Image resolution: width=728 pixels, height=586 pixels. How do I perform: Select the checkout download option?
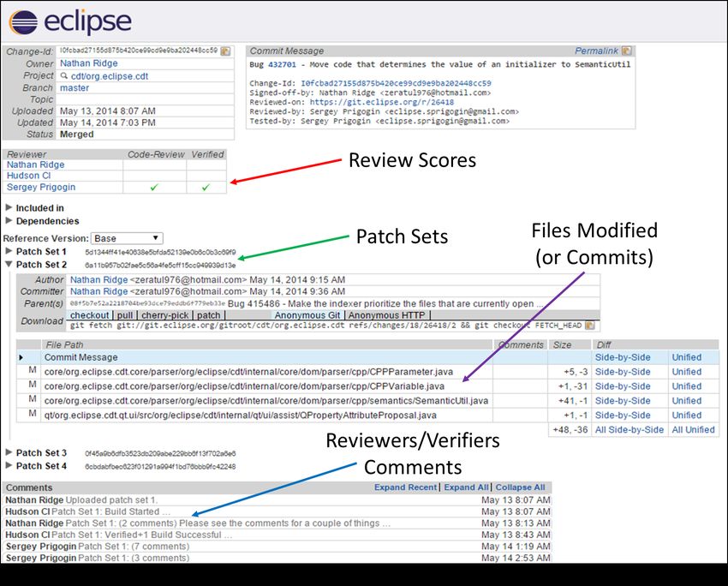coord(90,314)
